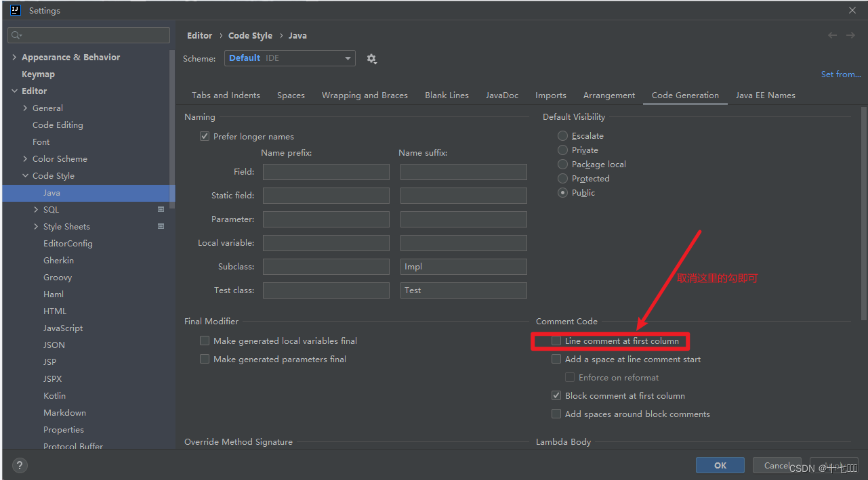Click the Field name prefix input
Screen dimensions: 868x480
coord(326,171)
